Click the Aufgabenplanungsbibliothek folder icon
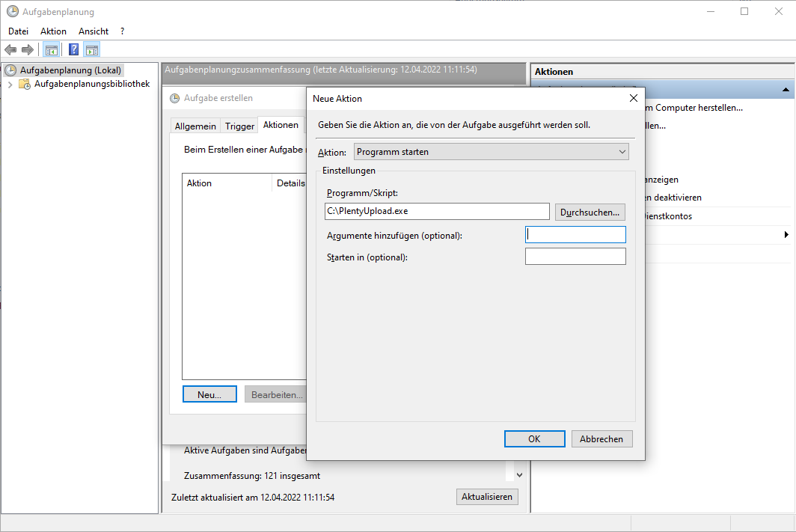The image size is (796, 532). pyautogui.click(x=25, y=85)
